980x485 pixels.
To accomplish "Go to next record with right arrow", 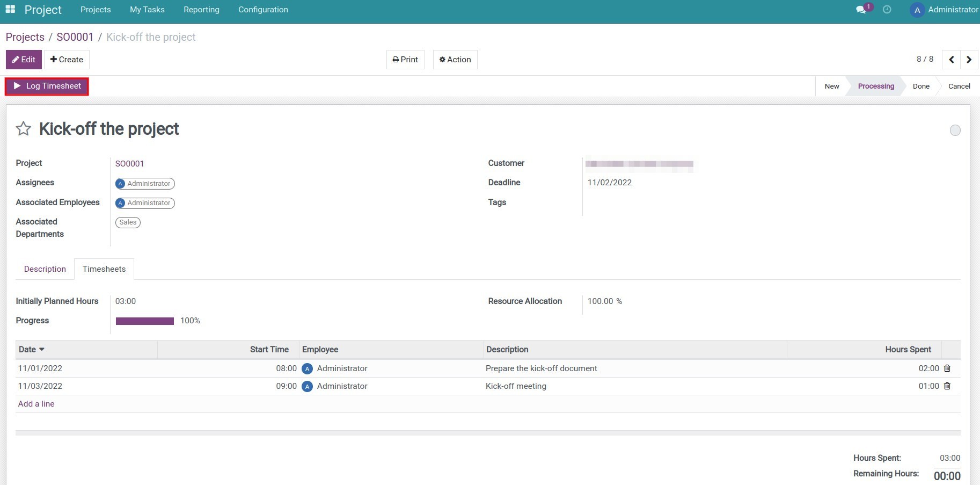I will tap(969, 59).
